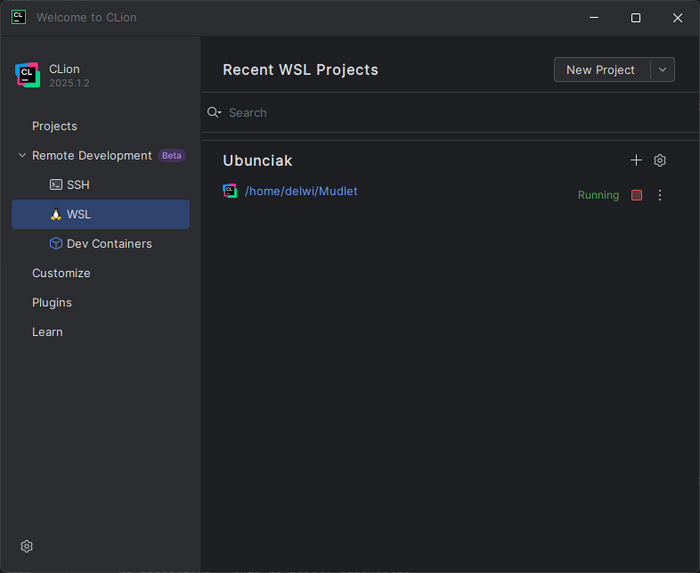Open Ubunciak WSL settings gear

click(660, 160)
